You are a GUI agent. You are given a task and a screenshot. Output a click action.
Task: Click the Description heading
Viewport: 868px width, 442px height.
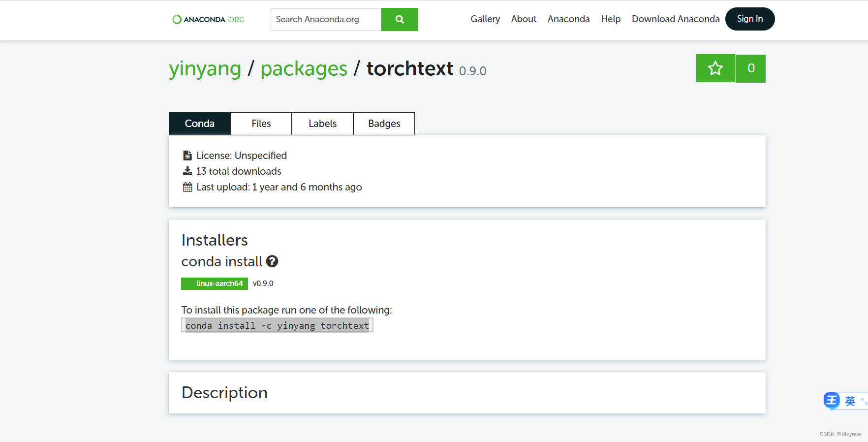click(224, 392)
